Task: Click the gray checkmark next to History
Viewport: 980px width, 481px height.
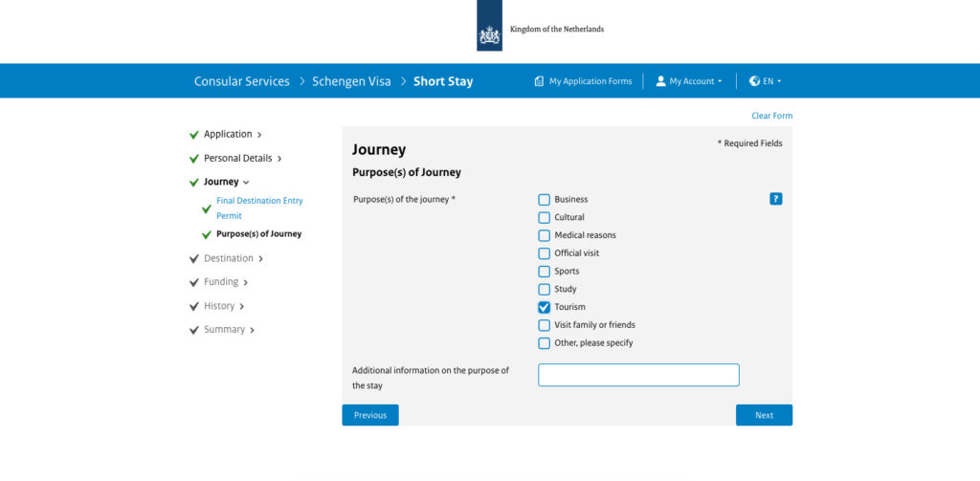Action: (193, 306)
